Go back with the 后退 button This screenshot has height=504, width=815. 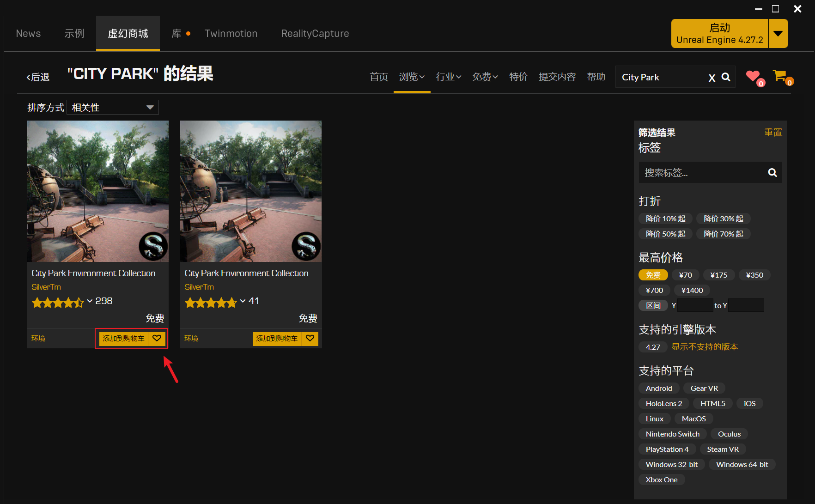point(38,77)
